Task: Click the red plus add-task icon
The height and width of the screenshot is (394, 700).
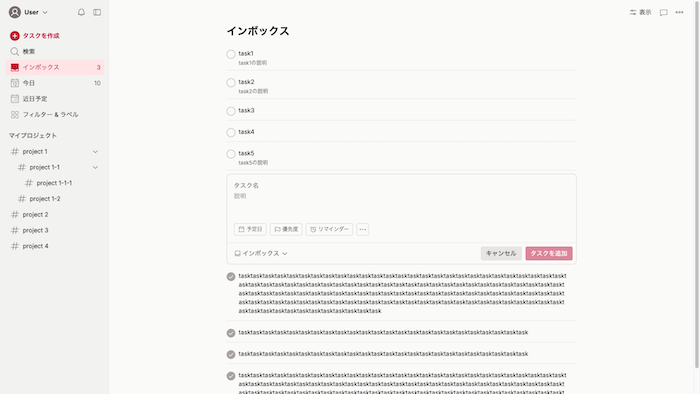Action: coord(15,36)
